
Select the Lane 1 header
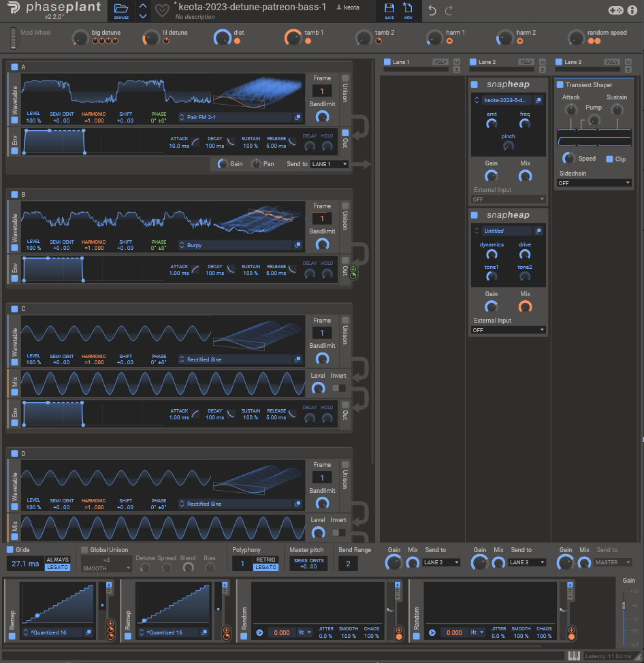[x=401, y=62]
